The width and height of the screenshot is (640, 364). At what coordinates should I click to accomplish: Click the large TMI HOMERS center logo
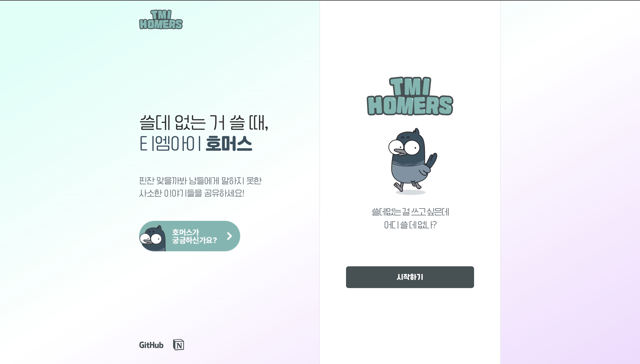410,96
